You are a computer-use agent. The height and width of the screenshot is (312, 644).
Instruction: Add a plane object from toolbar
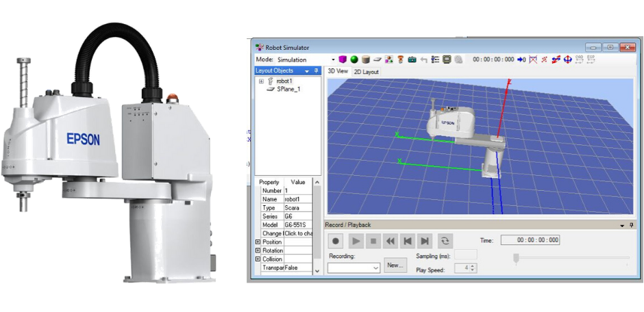coord(377,60)
